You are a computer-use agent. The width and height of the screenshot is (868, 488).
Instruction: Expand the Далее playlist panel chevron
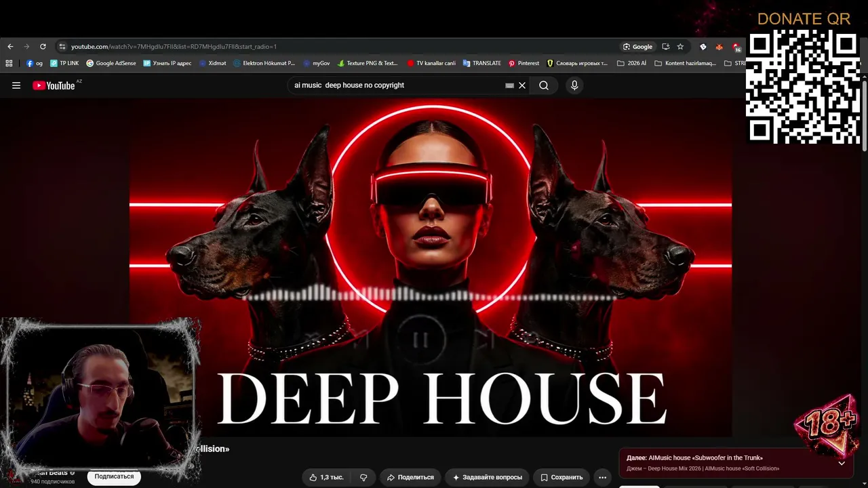coord(842,463)
